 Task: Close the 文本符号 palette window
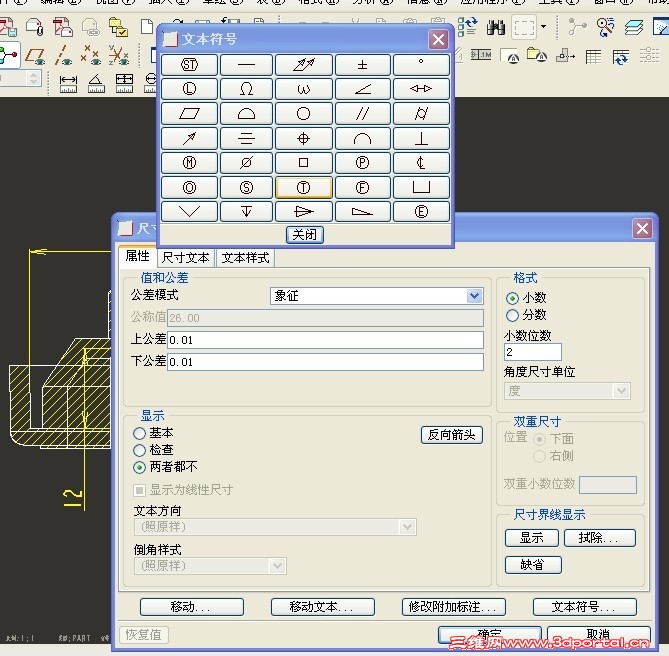[x=438, y=40]
